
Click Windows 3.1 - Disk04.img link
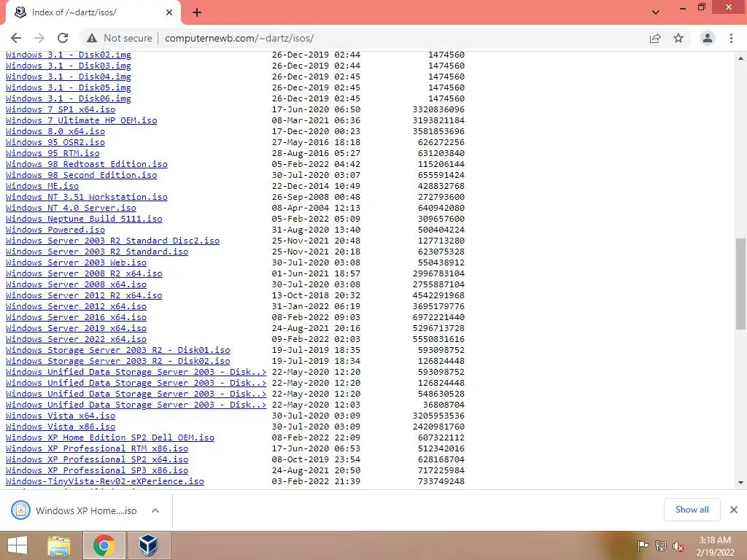click(69, 77)
